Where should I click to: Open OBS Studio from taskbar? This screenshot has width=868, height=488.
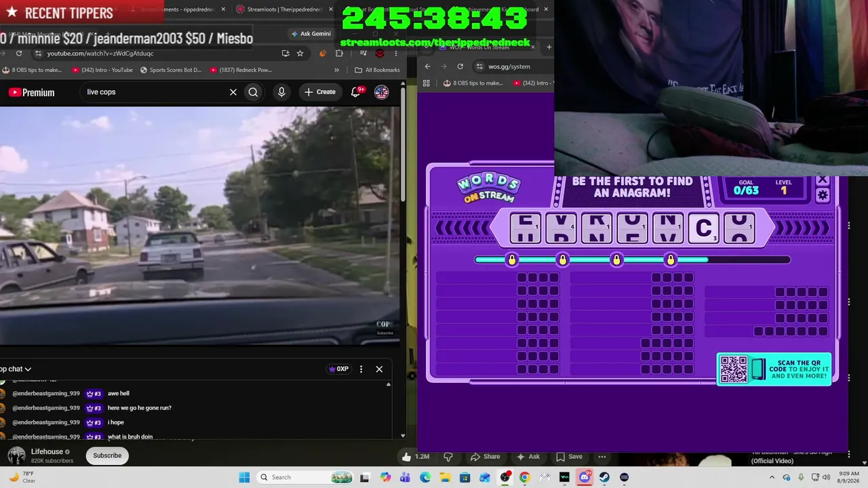505,477
